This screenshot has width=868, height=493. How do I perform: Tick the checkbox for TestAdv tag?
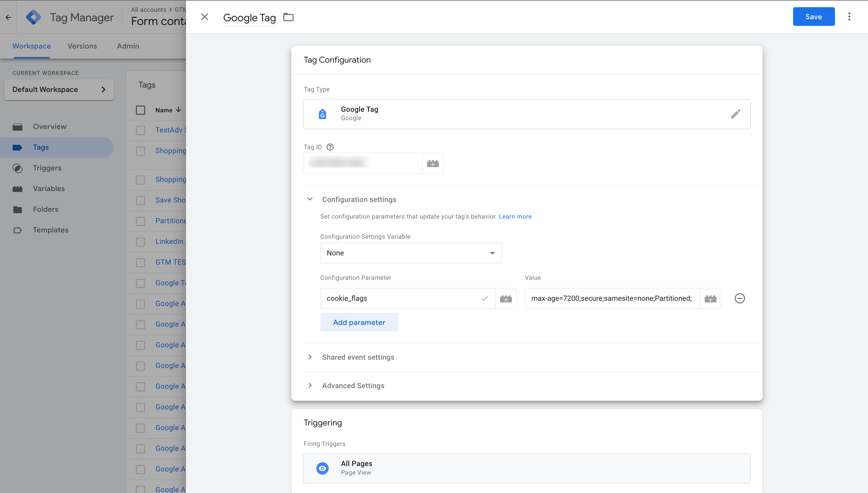click(x=140, y=130)
